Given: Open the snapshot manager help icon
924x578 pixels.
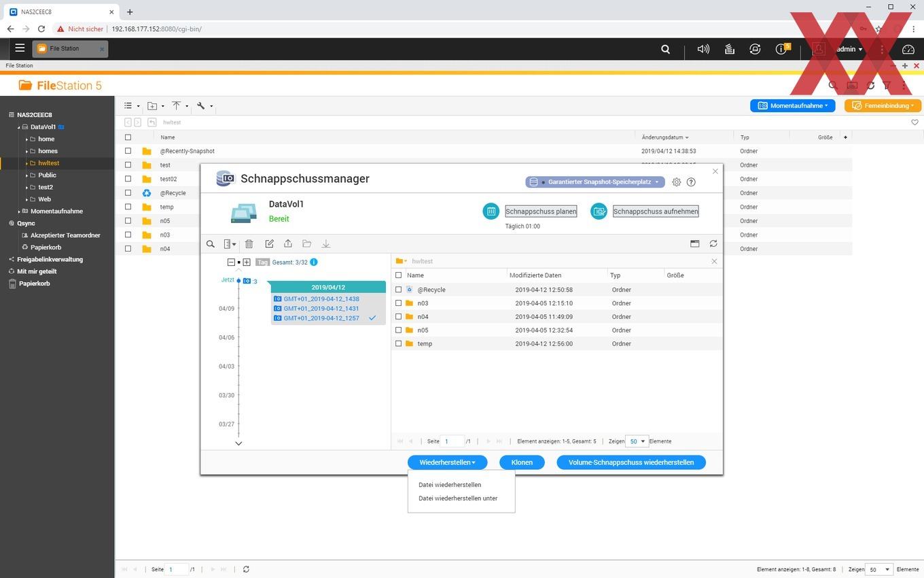Looking at the screenshot, I should click(x=691, y=182).
